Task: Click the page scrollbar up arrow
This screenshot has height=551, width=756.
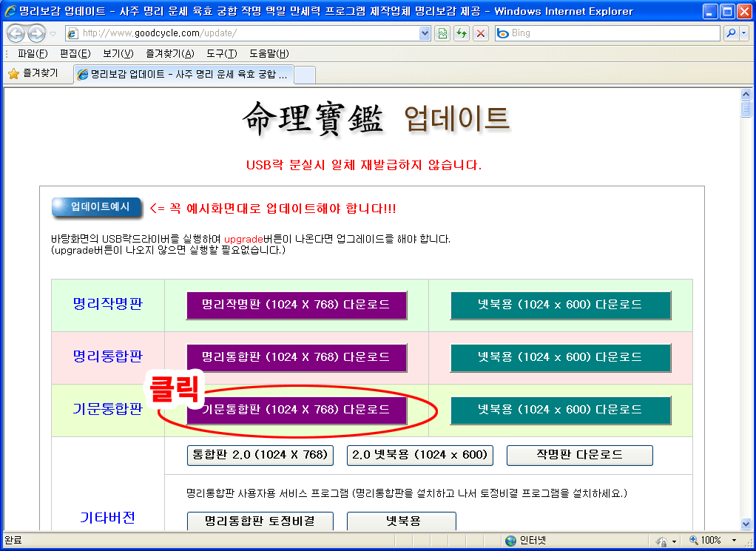Action: tap(746, 94)
